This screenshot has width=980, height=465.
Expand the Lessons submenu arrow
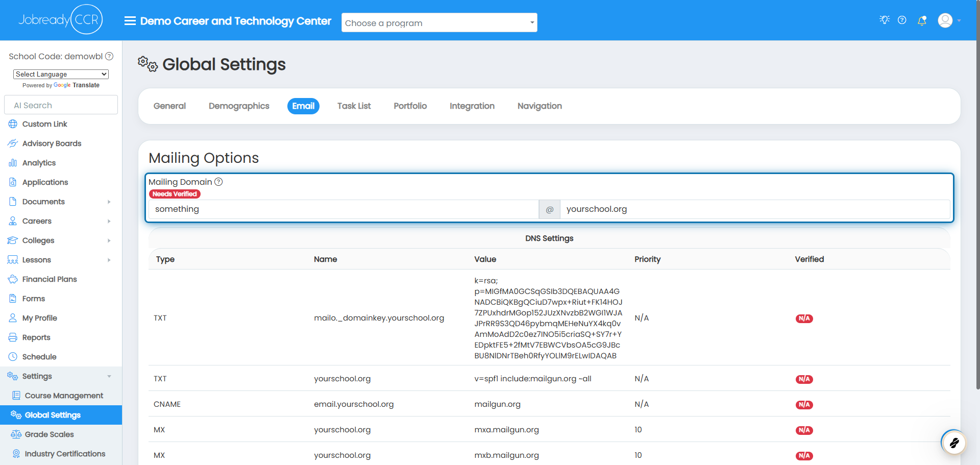point(109,260)
